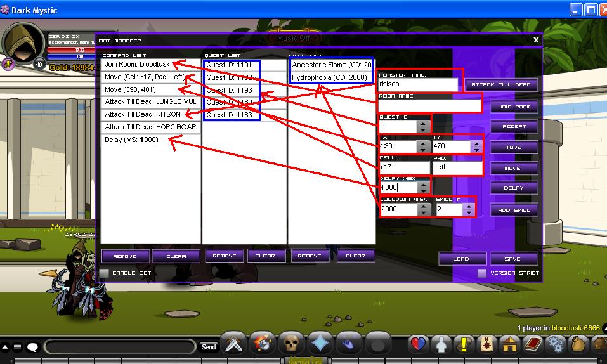Open the red and blue heart menu icon
Screen dimensions: 607x364
click(x=418, y=344)
